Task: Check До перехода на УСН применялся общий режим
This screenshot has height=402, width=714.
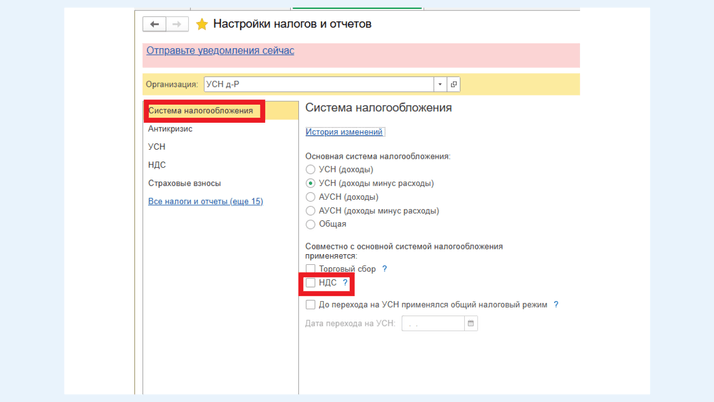Action: pos(310,305)
